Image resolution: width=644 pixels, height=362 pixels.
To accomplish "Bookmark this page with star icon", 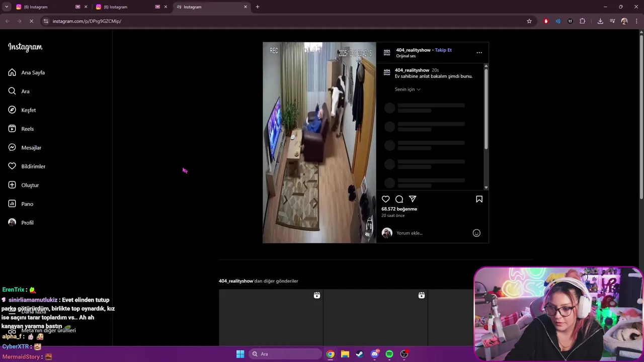I will pos(529,21).
